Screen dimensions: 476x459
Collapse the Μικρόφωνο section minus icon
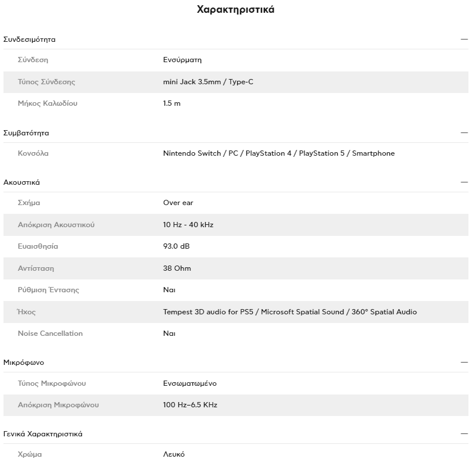click(464, 362)
